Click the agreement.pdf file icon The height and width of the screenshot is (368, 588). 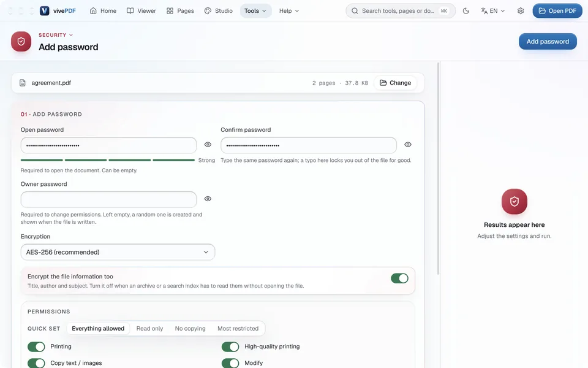23,83
